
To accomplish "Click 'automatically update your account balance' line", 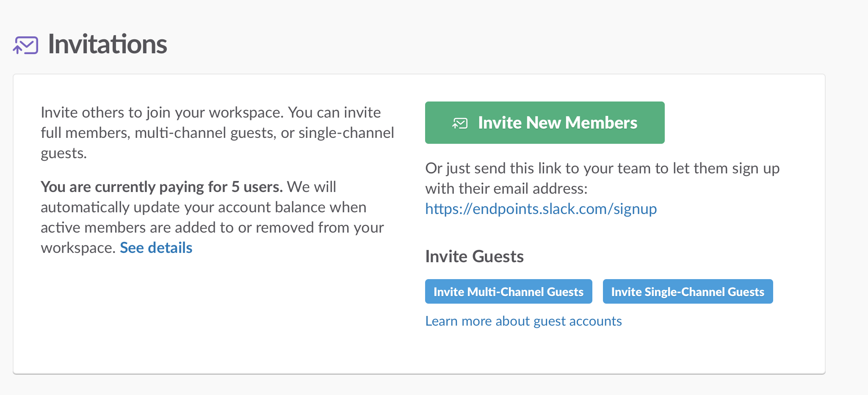I will point(204,207).
